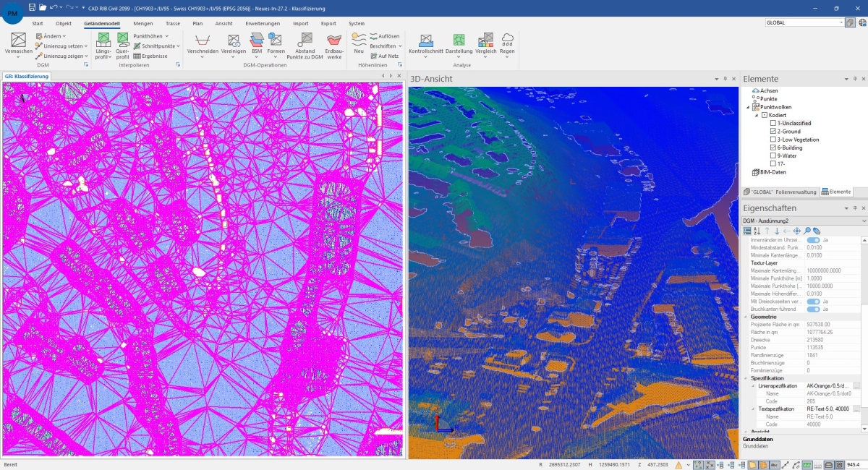Image resolution: width=868 pixels, height=470 pixels.
Task: Click the Regen analysis icon
Action: pos(507,44)
